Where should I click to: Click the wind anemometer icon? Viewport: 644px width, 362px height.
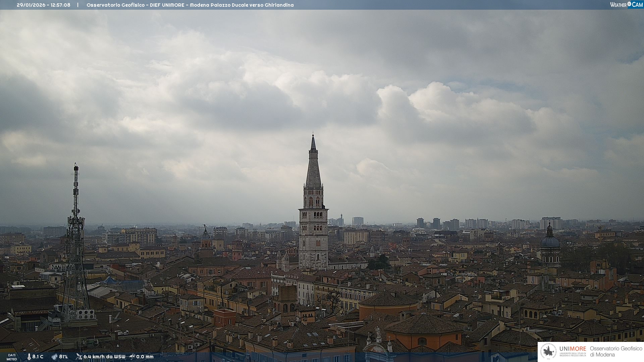coord(79,357)
